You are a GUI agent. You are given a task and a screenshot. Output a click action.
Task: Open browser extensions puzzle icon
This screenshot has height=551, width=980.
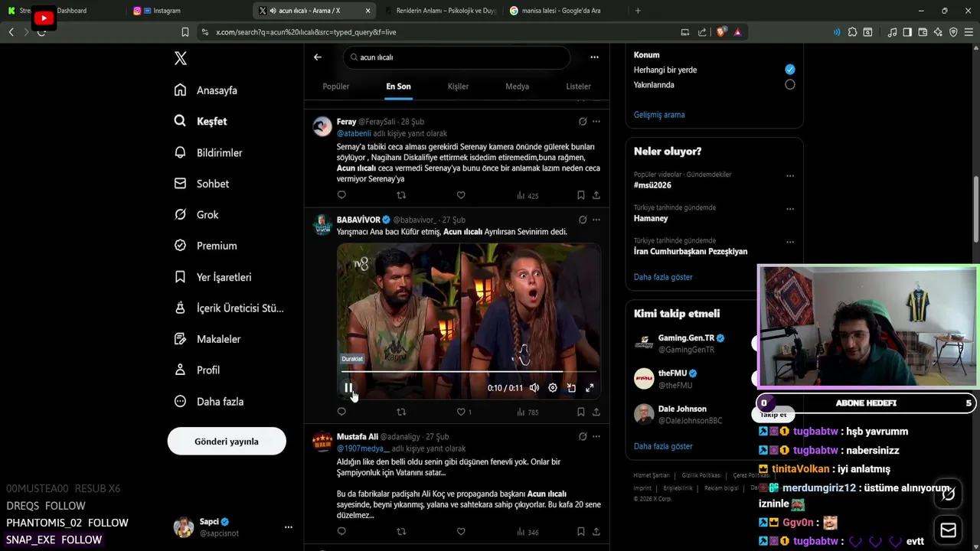tap(852, 32)
